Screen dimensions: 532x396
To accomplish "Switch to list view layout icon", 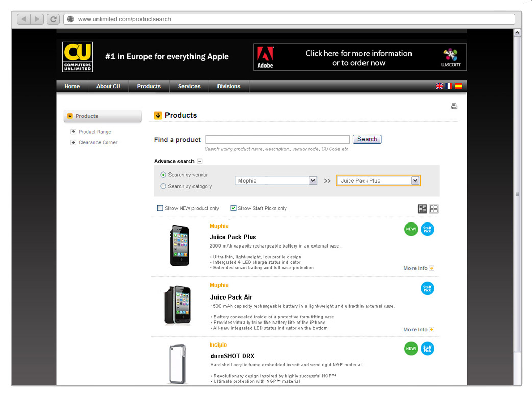I will coord(422,209).
